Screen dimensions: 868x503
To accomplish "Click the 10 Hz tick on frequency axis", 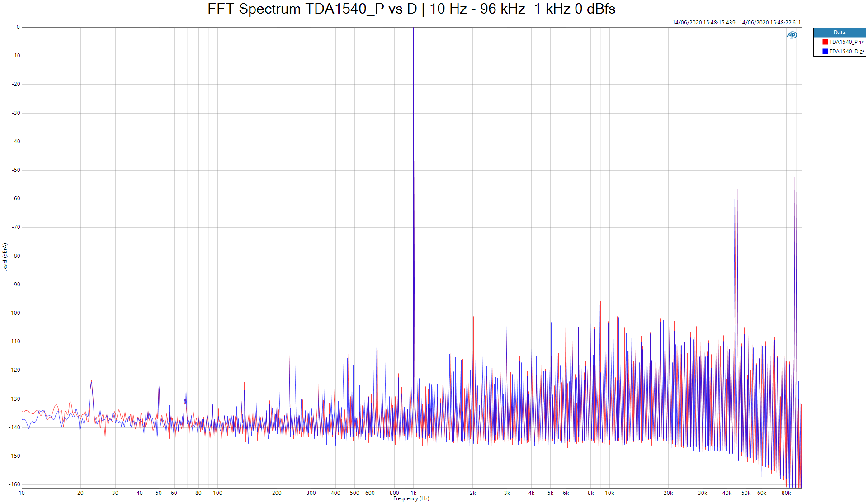I will (x=22, y=493).
